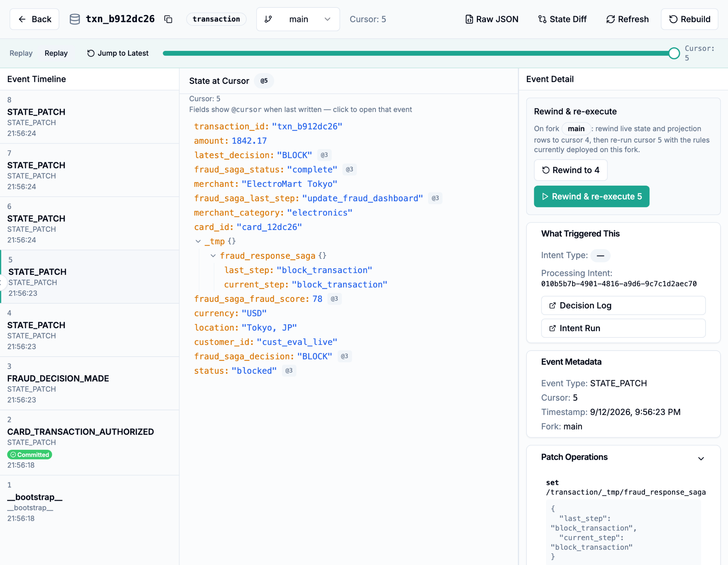
Task: Select the Replay tab
Action: coord(56,53)
